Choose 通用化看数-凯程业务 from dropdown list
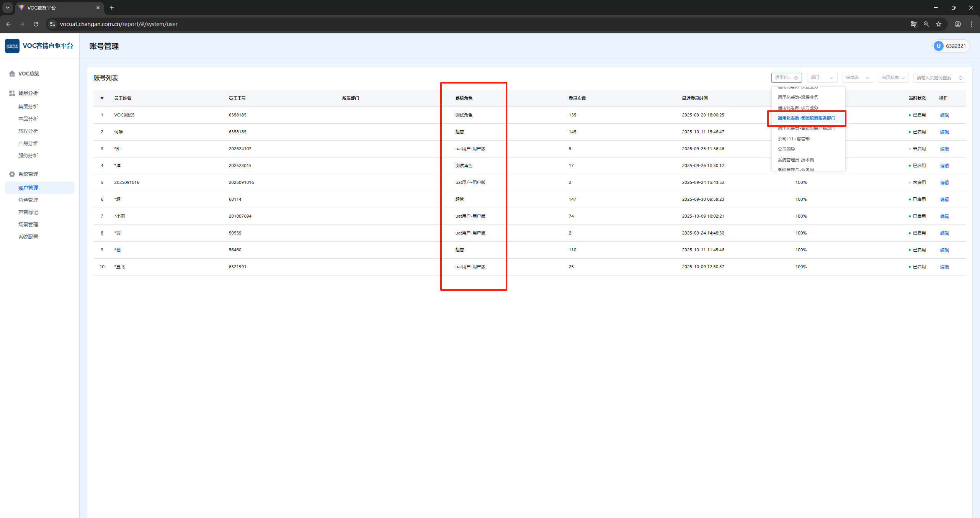 click(x=798, y=97)
